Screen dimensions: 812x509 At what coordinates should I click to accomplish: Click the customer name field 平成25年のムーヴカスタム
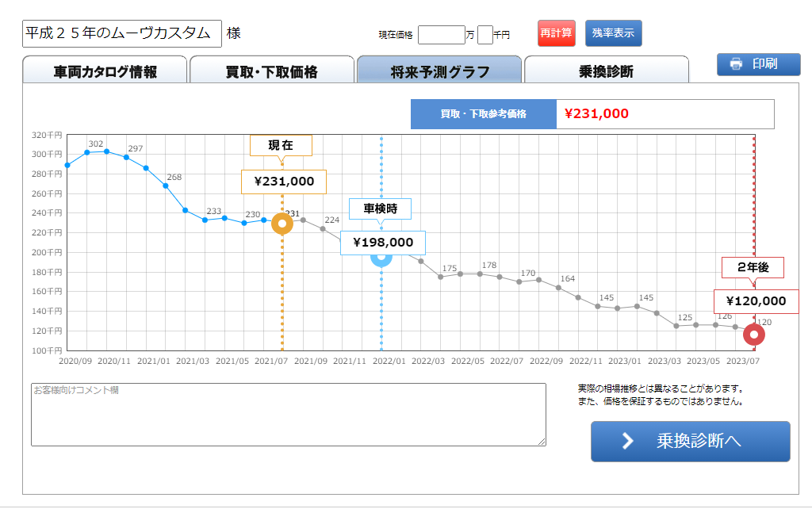click(x=121, y=33)
